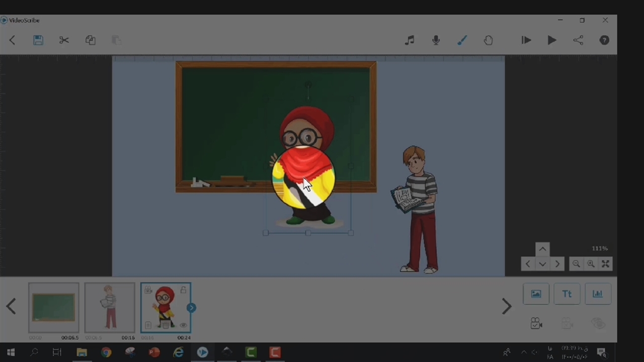Viewport: 644px width, 362px height.
Task: Click the set camera position icon
Action: (536, 323)
